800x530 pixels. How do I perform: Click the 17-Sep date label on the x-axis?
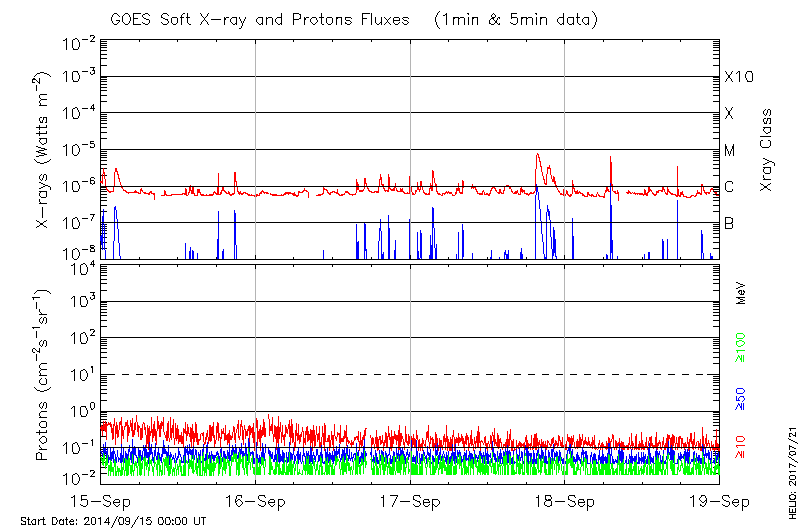tap(410, 501)
